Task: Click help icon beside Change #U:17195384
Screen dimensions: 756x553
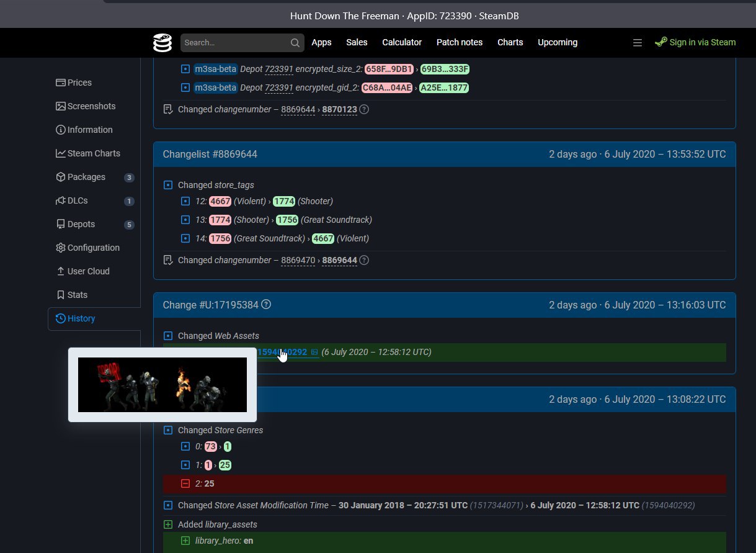Action: (x=266, y=304)
